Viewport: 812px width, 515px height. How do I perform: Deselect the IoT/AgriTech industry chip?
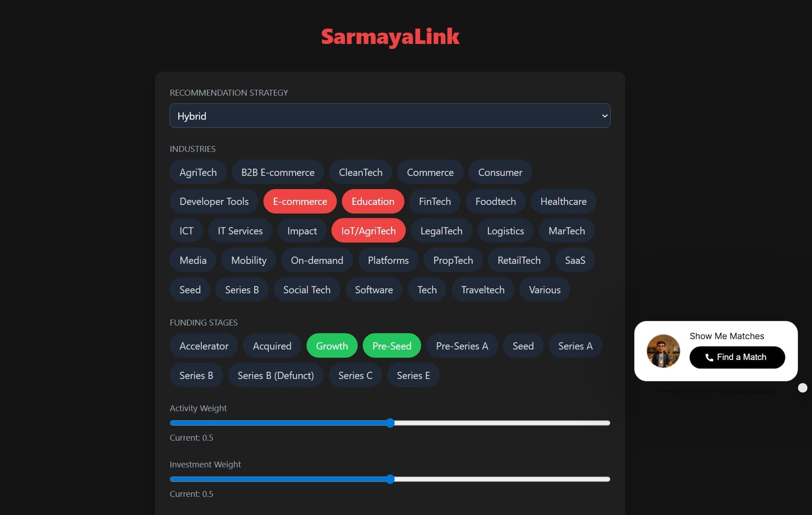click(x=369, y=231)
